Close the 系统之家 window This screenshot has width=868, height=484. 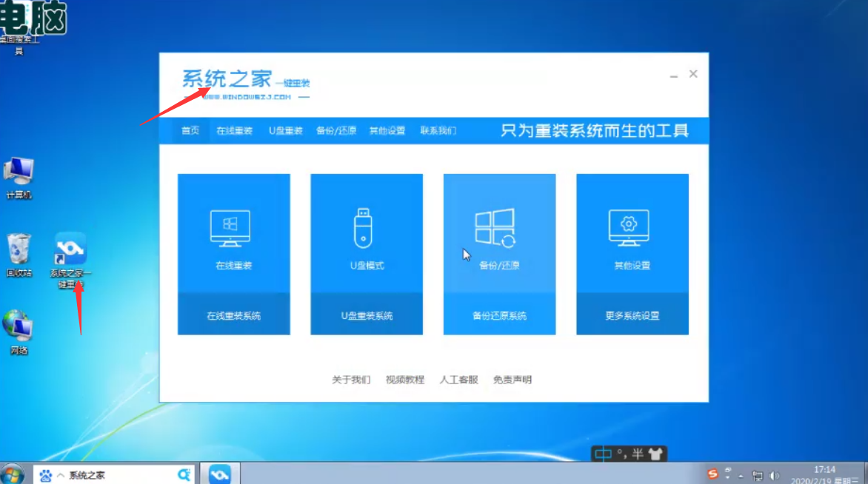pos(693,74)
